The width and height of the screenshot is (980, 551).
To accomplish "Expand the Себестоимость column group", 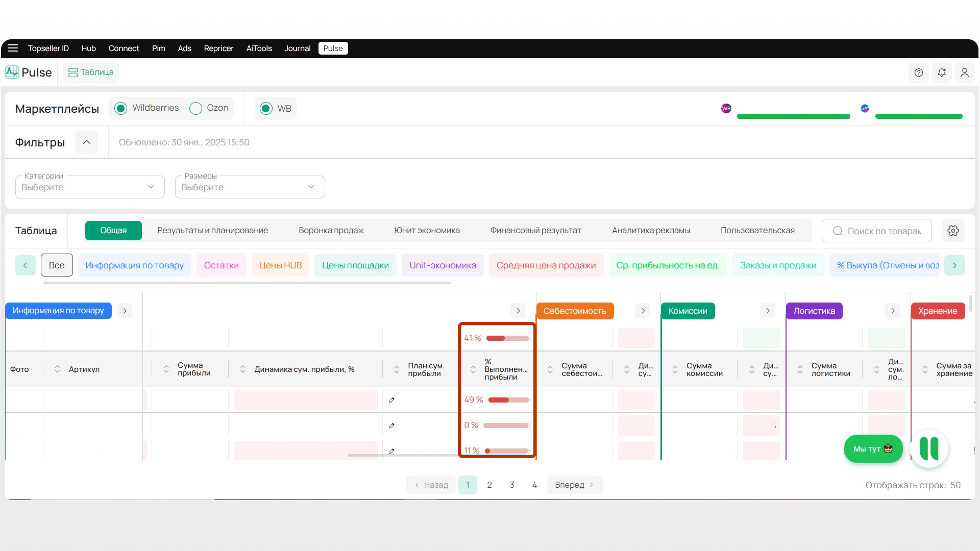I will (643, 311).
